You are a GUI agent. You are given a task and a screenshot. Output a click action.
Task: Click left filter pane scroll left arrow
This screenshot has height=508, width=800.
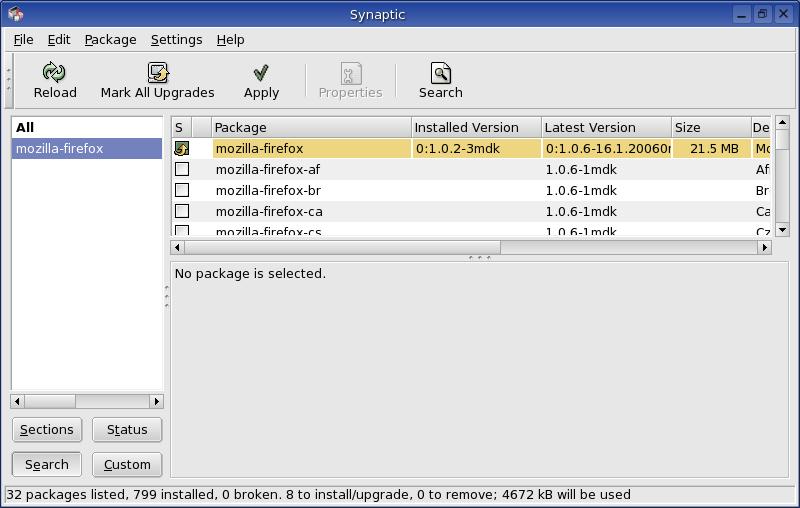17,401
